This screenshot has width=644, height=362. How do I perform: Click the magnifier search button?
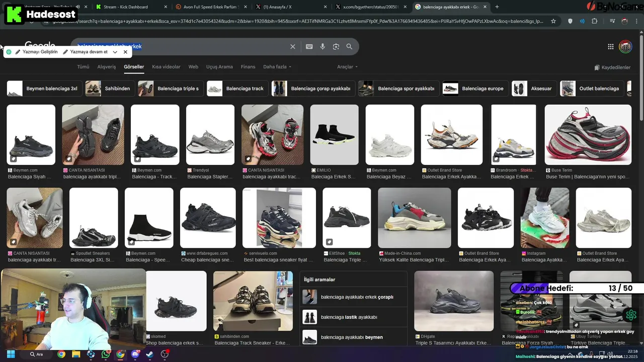(x=349, y=46)
